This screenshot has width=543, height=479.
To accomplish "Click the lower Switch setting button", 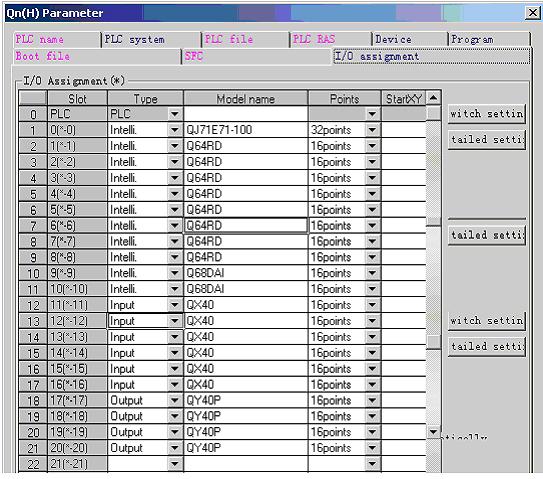I will point(487,321).
